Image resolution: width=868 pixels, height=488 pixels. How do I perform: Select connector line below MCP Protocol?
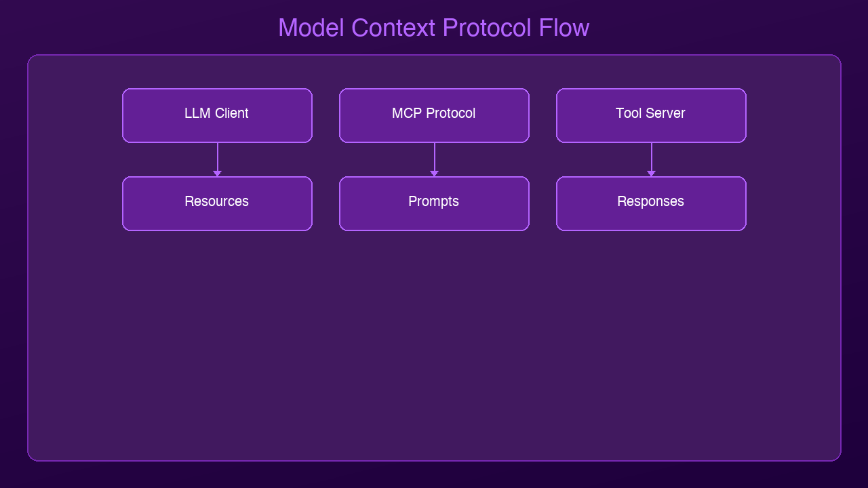pyautogui.click(x=434, y=157)
